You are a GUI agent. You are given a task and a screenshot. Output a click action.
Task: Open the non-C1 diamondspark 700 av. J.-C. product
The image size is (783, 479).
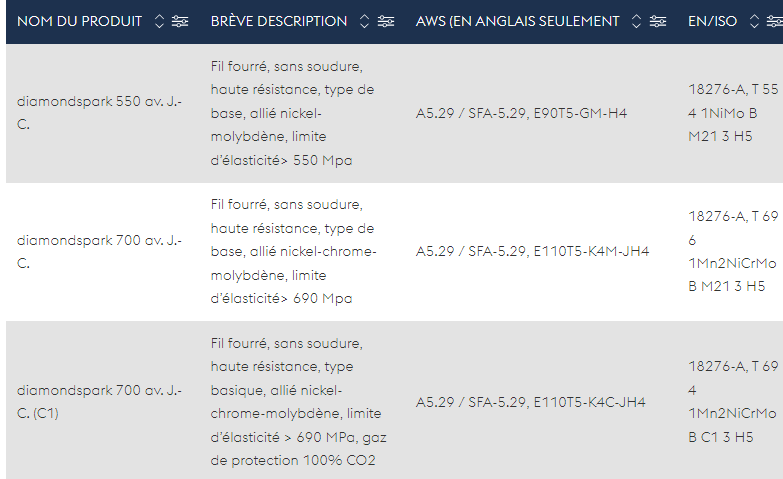coord(99,252)
